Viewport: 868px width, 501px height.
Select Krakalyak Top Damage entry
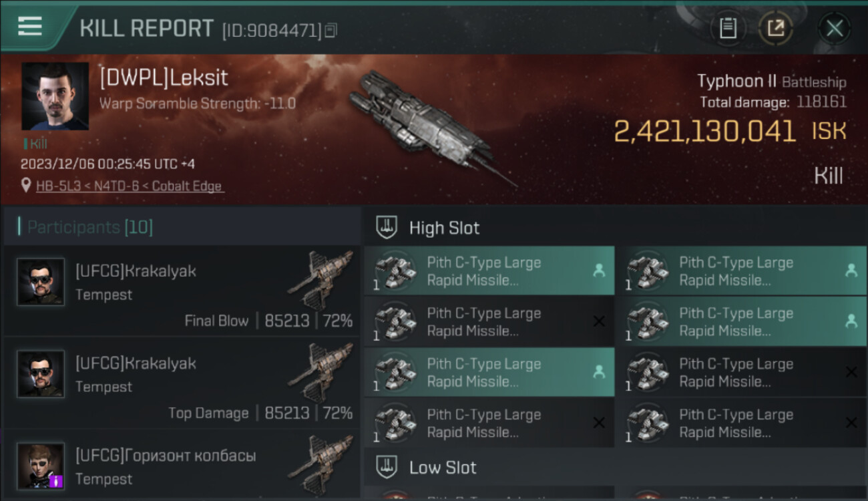pos(182,383)
